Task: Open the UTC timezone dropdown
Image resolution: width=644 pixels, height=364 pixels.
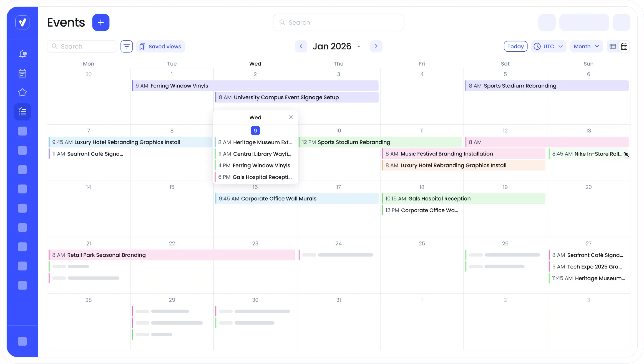Action: point(549,46)
